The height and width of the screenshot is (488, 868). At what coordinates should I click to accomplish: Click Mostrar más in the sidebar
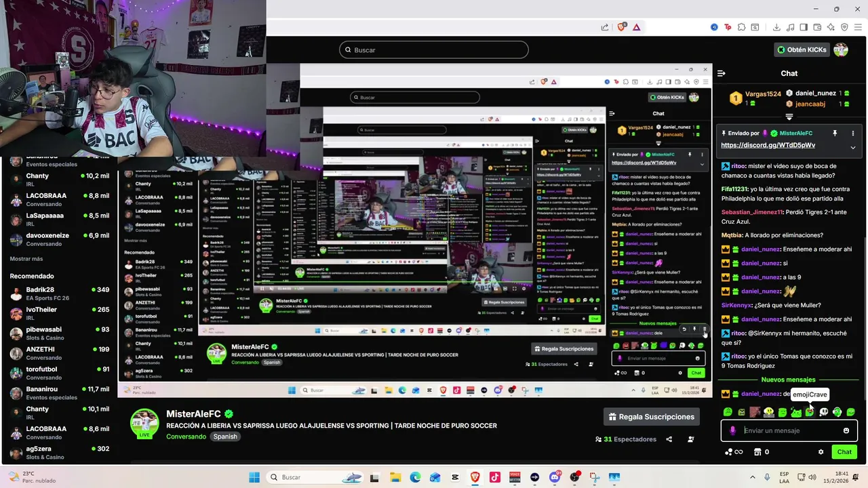26,259
